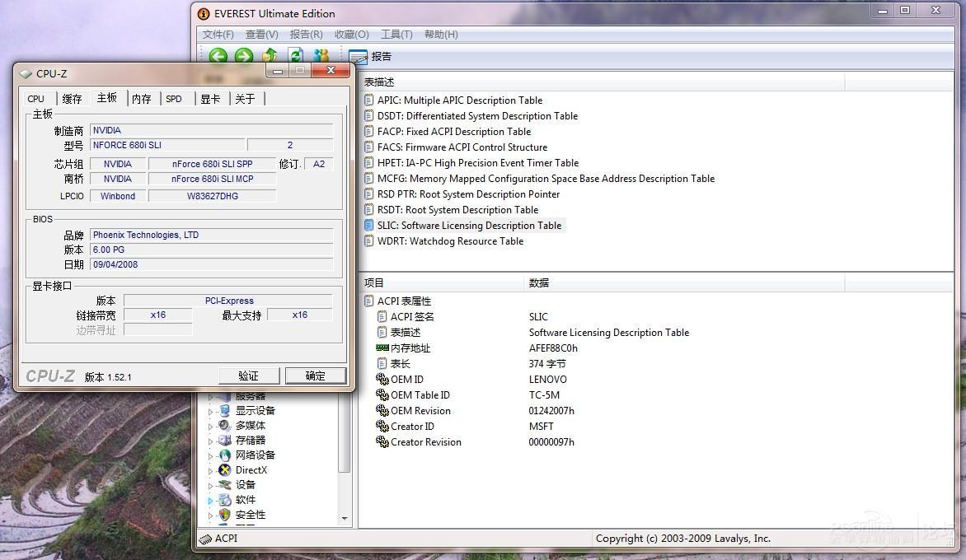Select the 主板 tab in CPU-Z
This screenshot has width=966, height=560.
[x=107, y=98]
